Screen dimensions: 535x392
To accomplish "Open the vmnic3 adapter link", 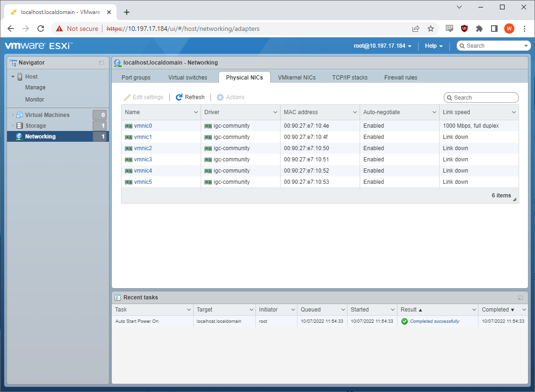I will tap(143, 160).
